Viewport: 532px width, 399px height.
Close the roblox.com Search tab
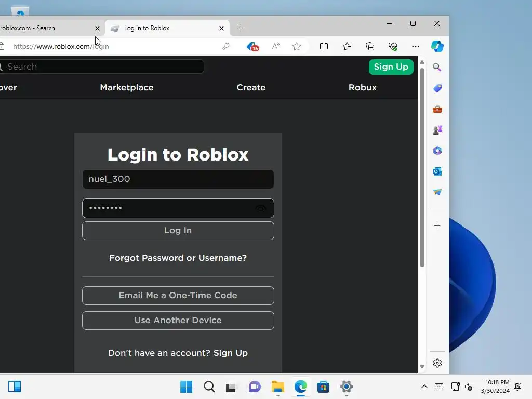point(97,28)
